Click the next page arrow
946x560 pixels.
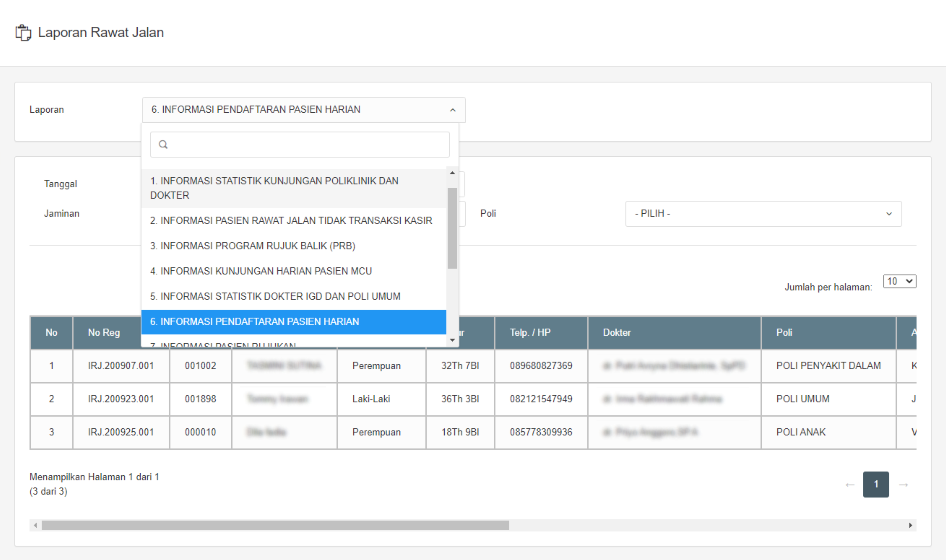(903, 484)
